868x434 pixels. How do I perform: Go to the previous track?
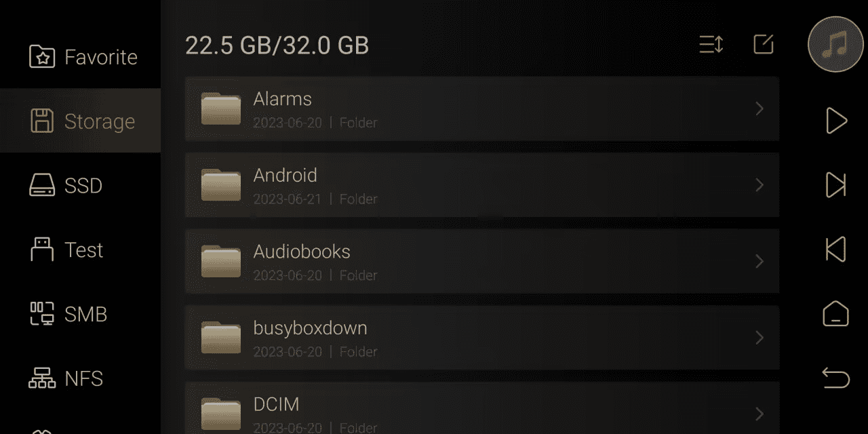click(x=836, y=249)
